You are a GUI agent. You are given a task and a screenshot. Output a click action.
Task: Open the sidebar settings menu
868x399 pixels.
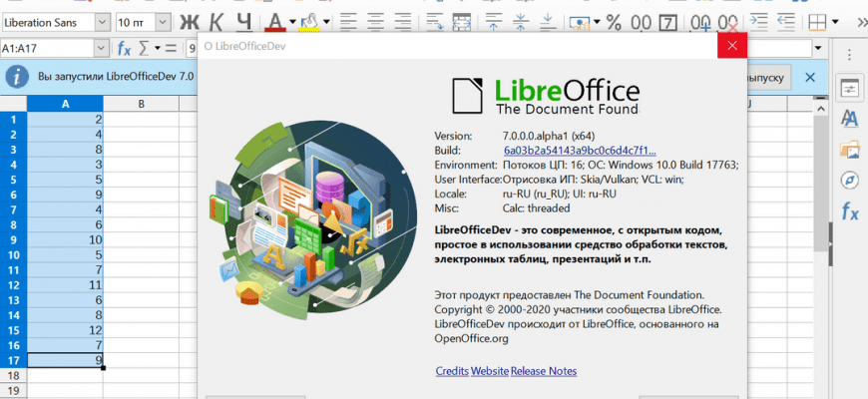[x=850, y=55]
